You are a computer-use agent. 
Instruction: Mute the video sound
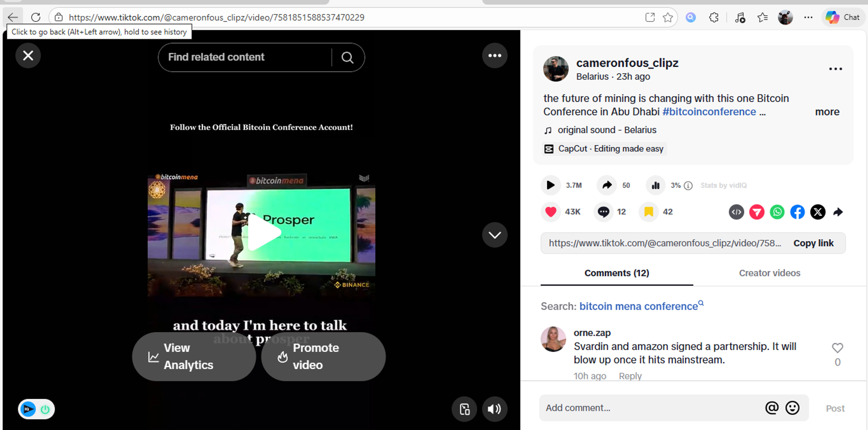[x=495, y=409]
